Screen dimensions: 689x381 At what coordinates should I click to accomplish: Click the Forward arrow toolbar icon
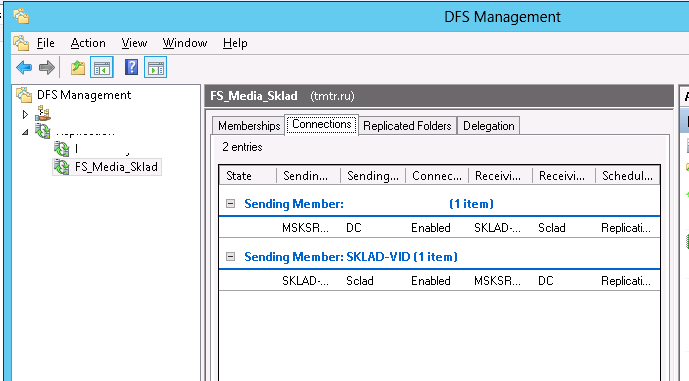(47, 68)
